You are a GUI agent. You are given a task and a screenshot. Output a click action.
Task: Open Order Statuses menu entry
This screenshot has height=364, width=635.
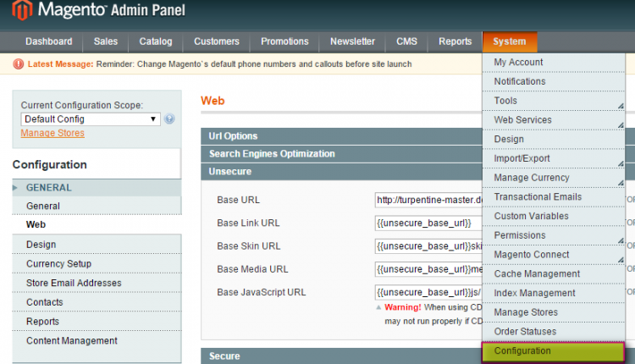tap(554, 332)
